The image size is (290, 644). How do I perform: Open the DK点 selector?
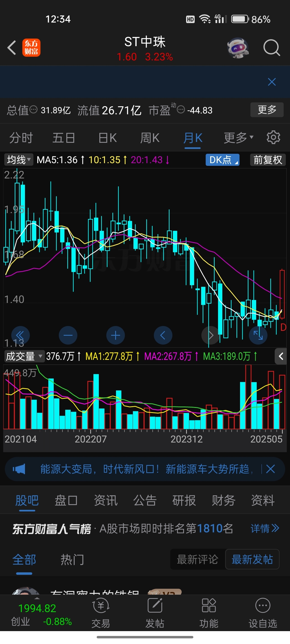[x=223, y=160]
